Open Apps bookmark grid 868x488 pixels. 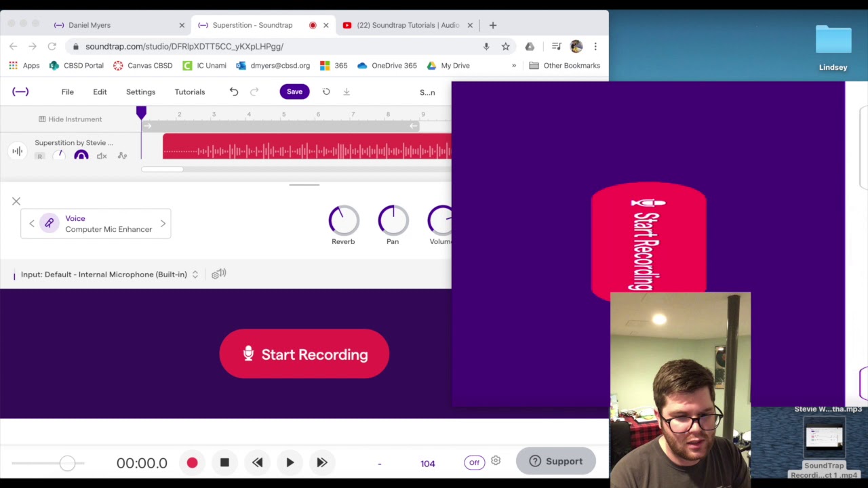pyautogui.click(x=24, y=66)
